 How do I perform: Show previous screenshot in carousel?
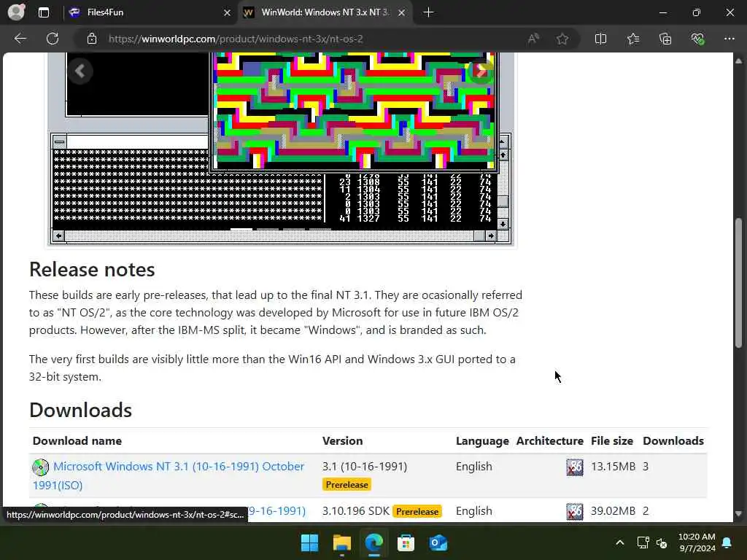tap(80, 71)
